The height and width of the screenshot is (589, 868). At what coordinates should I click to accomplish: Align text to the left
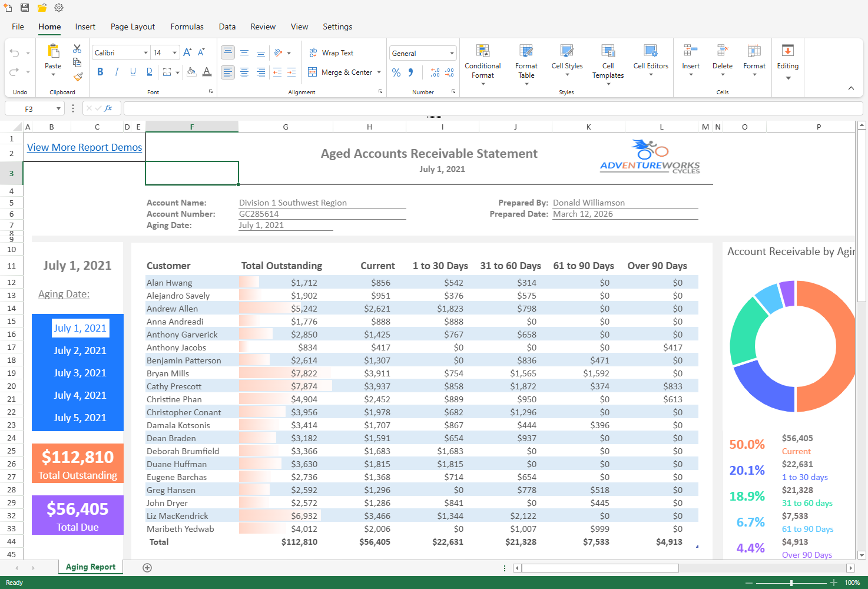point(228,72)
